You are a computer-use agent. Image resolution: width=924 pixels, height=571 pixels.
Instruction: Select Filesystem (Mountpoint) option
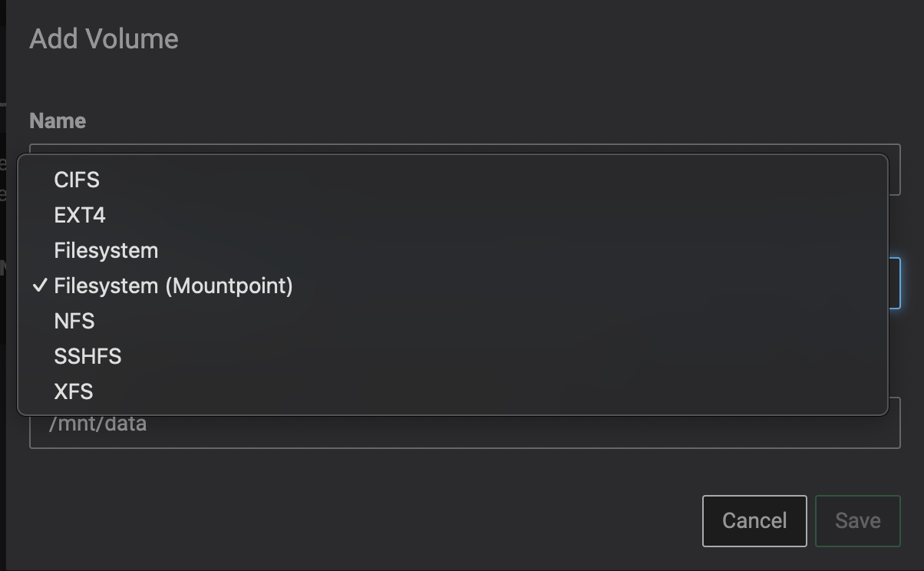coord(173,285)
